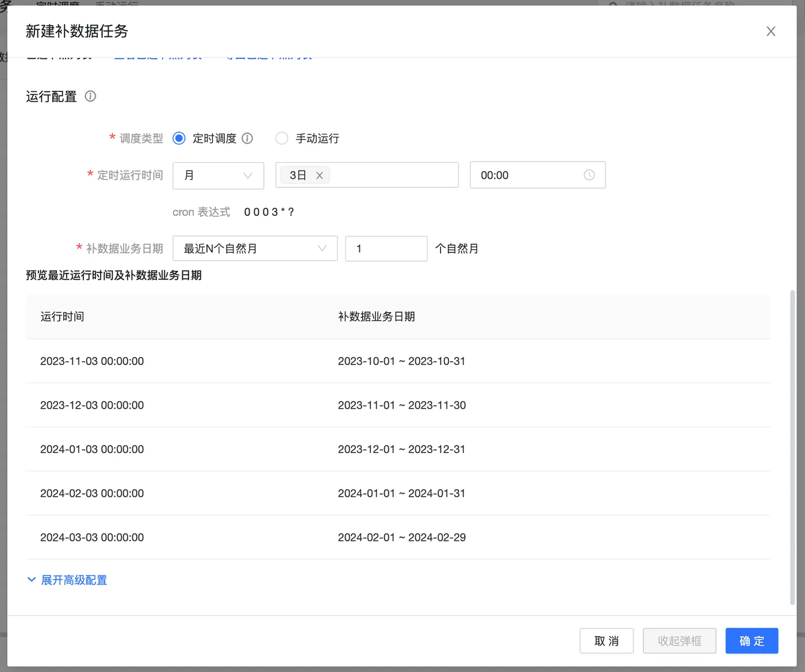The width and height of the screenshot is (805, 672).
Task: Click the 确定 button
Action: tap(752, 640)
